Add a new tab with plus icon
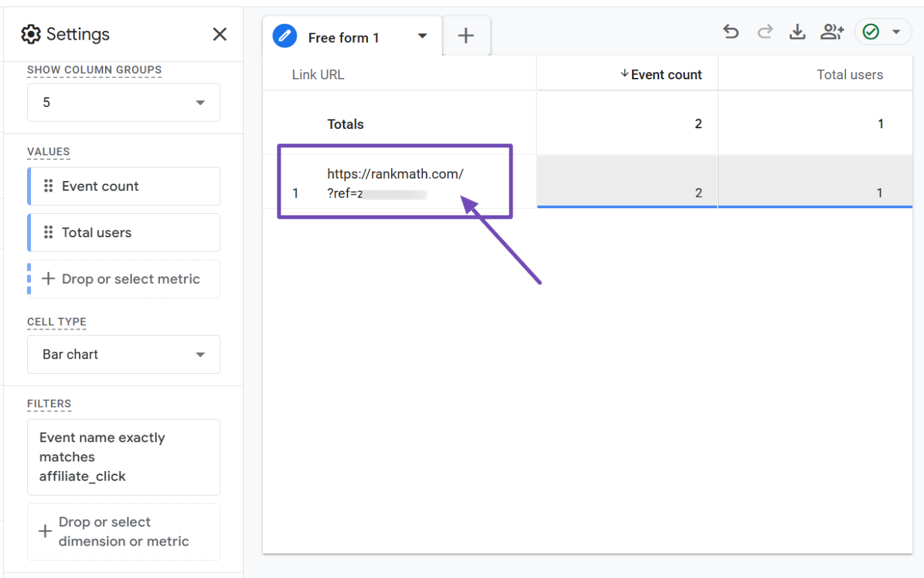The image size is (924, 578). 466,36
